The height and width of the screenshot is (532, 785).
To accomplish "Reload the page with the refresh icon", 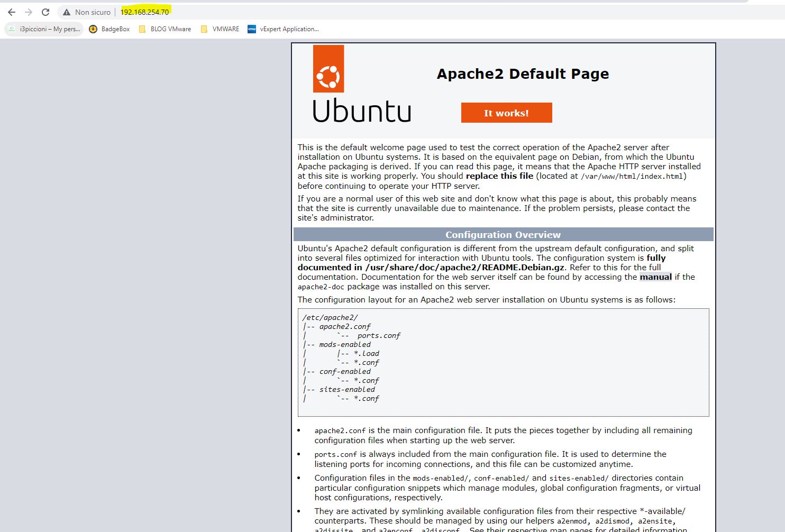I will [x=45, y=12].
